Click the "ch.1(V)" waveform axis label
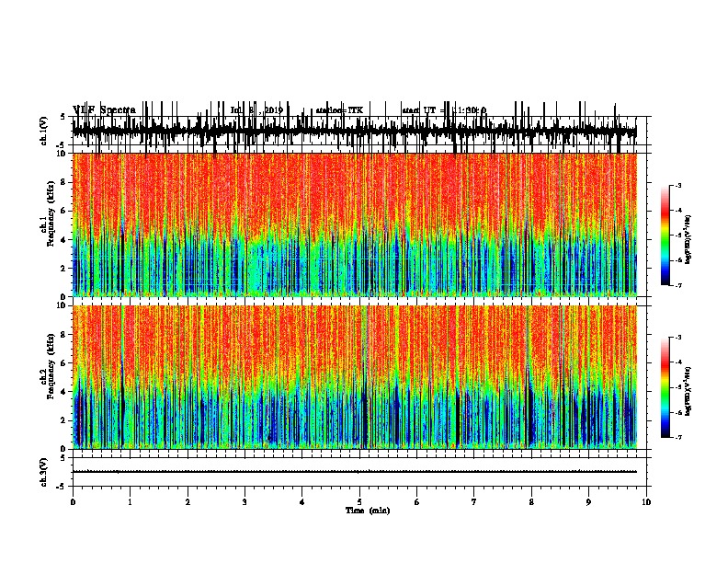 43,131
